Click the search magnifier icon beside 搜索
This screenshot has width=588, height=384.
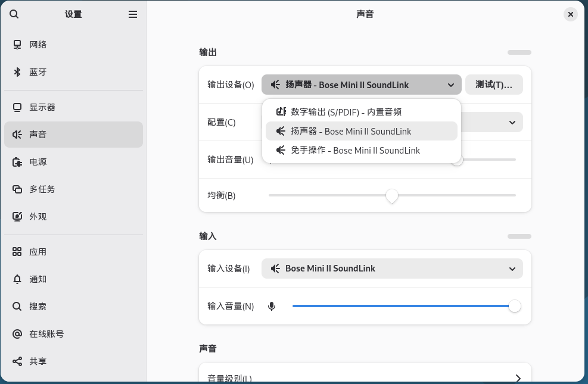pyautogui.click(x=17, y=307)
